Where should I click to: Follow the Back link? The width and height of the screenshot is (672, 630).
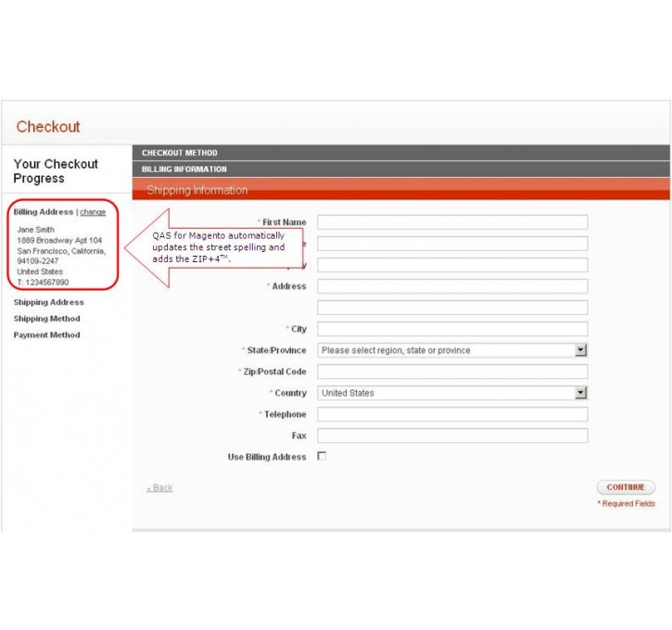(x=159, y=488)
